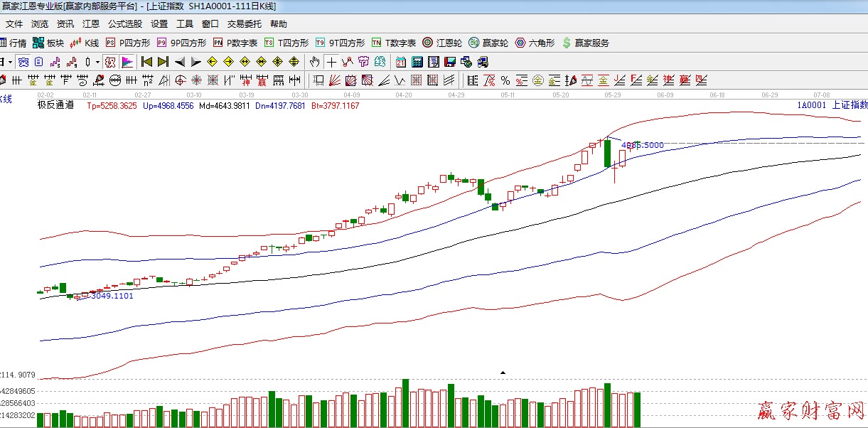Expand the candlestick type dropdown arrow
Viewport: 868px width, 428px height.
(x=97, y=62)
